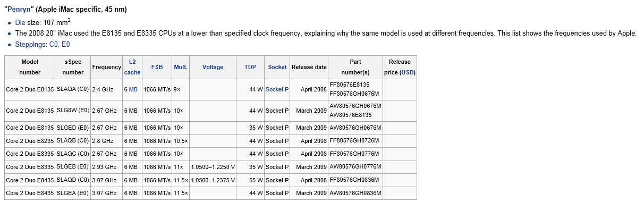
Task: Select the Core 2 Duo E8235 model cell
Action: (x=30, y=141)
